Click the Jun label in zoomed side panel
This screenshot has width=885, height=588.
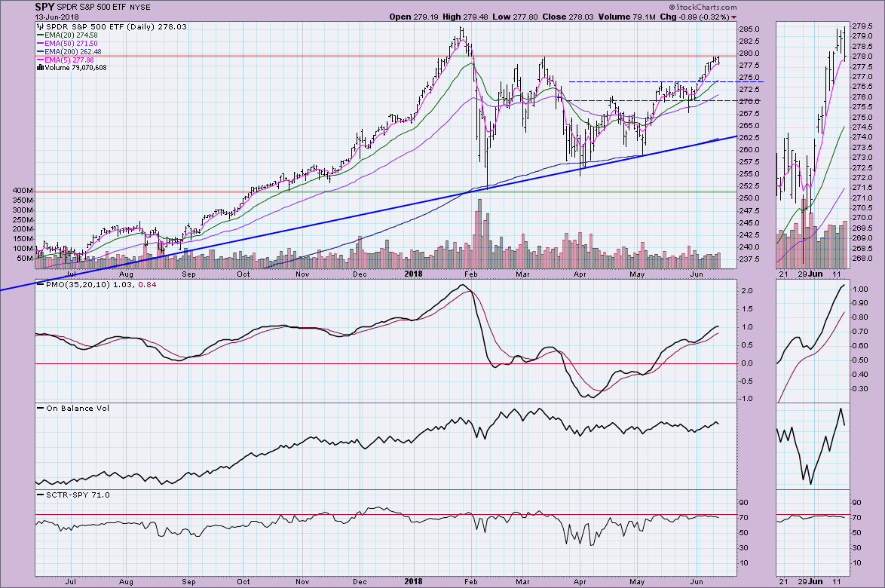(x=816, y=581)
